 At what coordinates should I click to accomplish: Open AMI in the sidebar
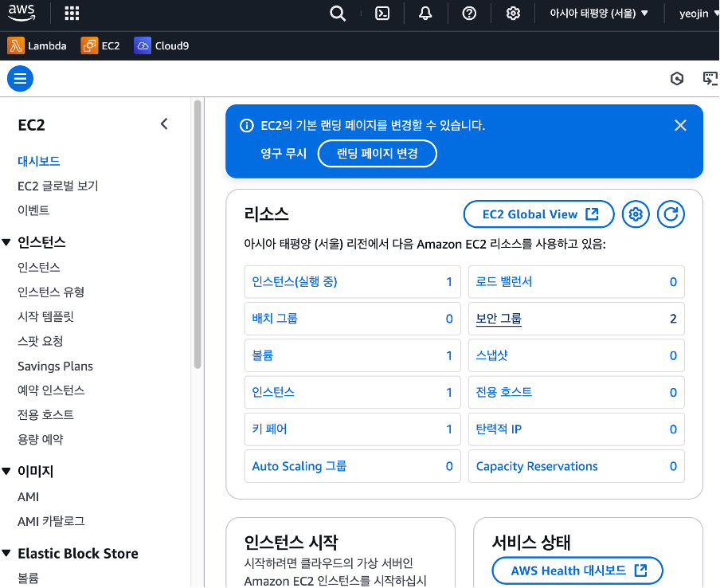[x=28, y=497]
